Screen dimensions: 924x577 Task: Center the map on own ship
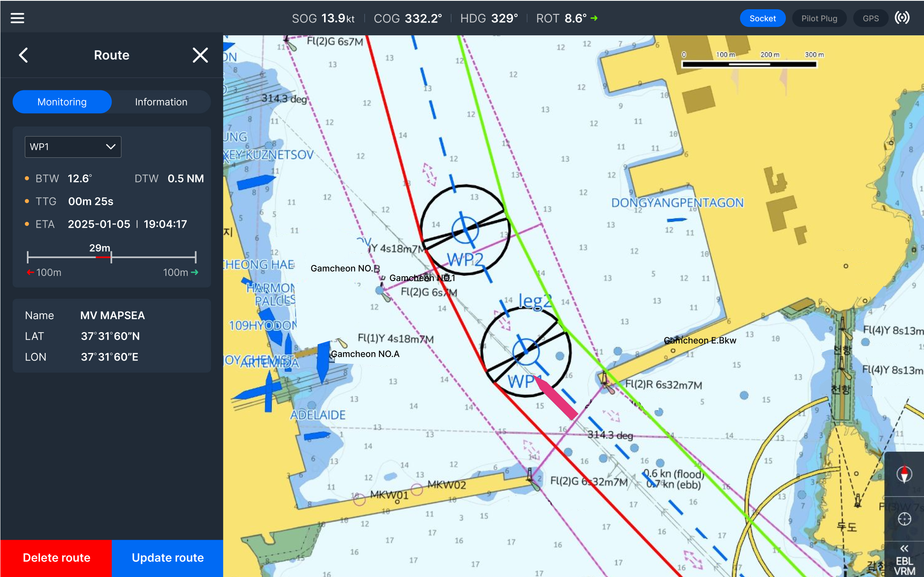click(x=904, y=519)
